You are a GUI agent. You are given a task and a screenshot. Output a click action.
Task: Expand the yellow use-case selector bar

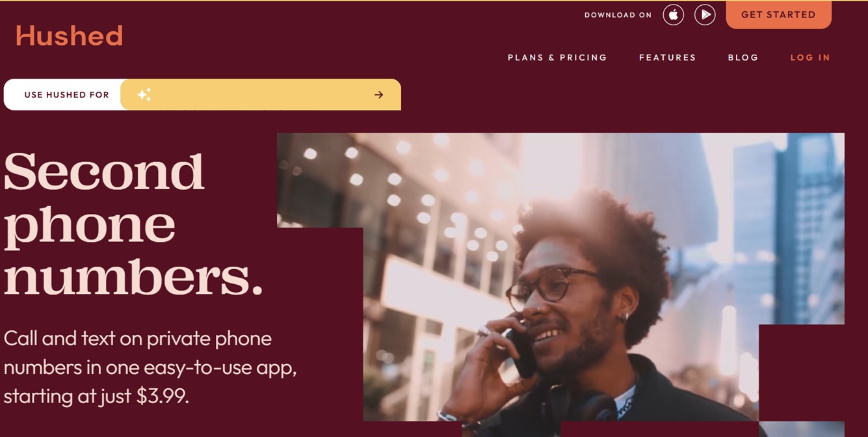[261, 94]
